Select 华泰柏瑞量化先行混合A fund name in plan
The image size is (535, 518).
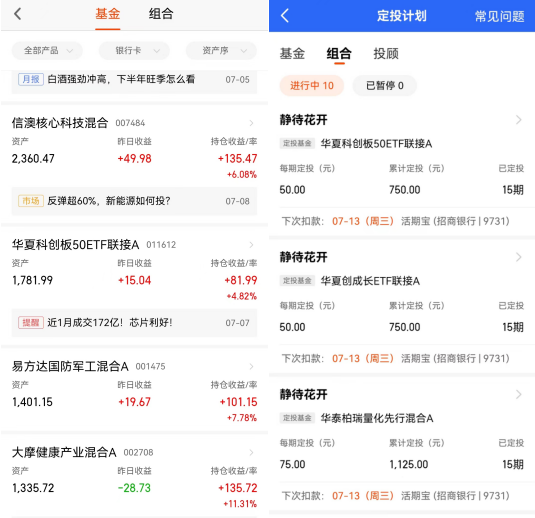pyautogui.click(x=377, y=418)
